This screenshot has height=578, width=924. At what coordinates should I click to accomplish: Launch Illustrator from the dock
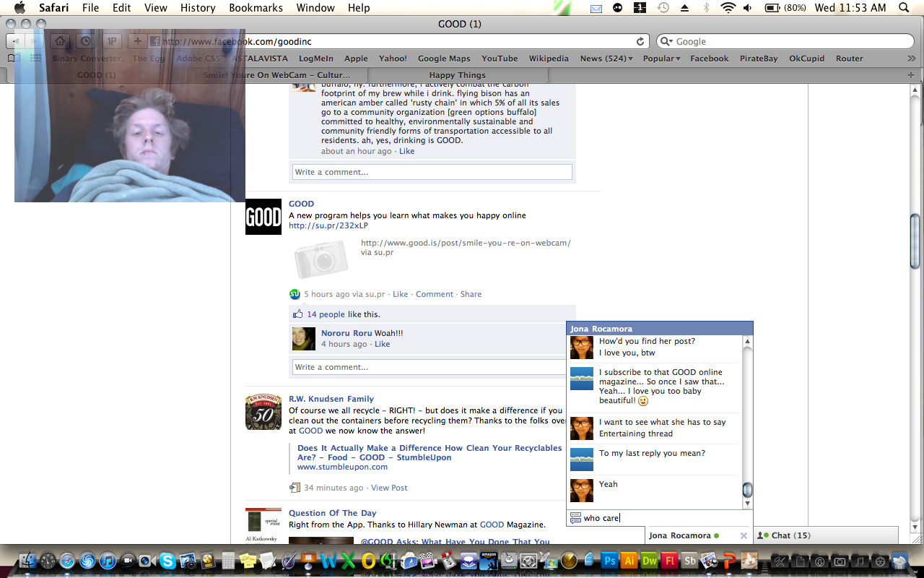[629, 561]
